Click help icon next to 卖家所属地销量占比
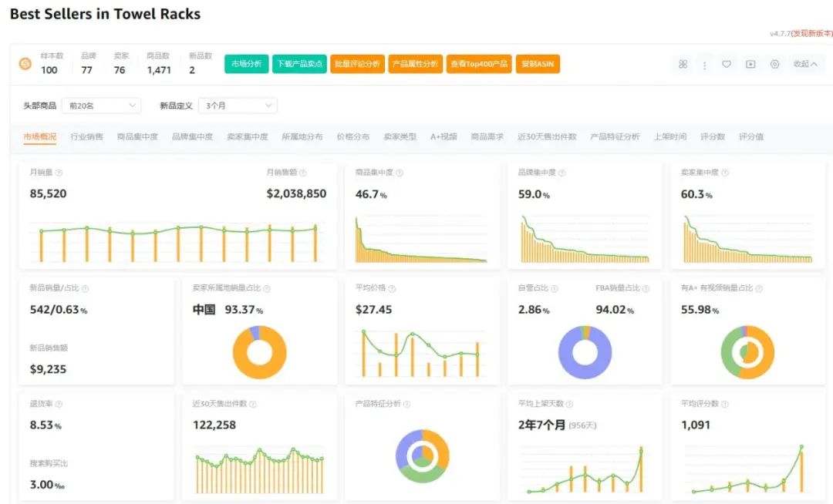The image size is (833, 504). tap(267, 289)
